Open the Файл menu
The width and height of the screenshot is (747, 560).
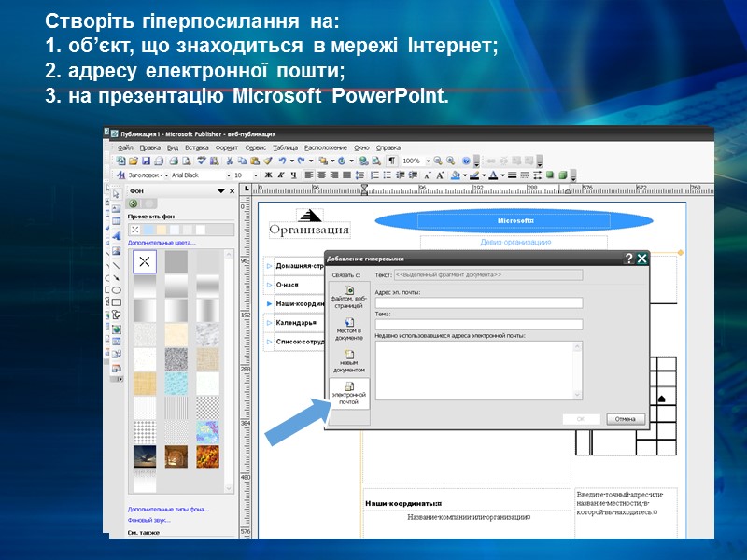pos(125,147)
